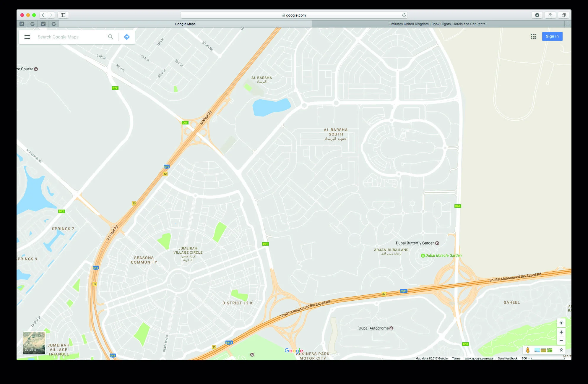The width and height of the screenshot is (588, 384).
Task: Click the E311 highway shield near marker 30
Action: click(x=404, y=291)
